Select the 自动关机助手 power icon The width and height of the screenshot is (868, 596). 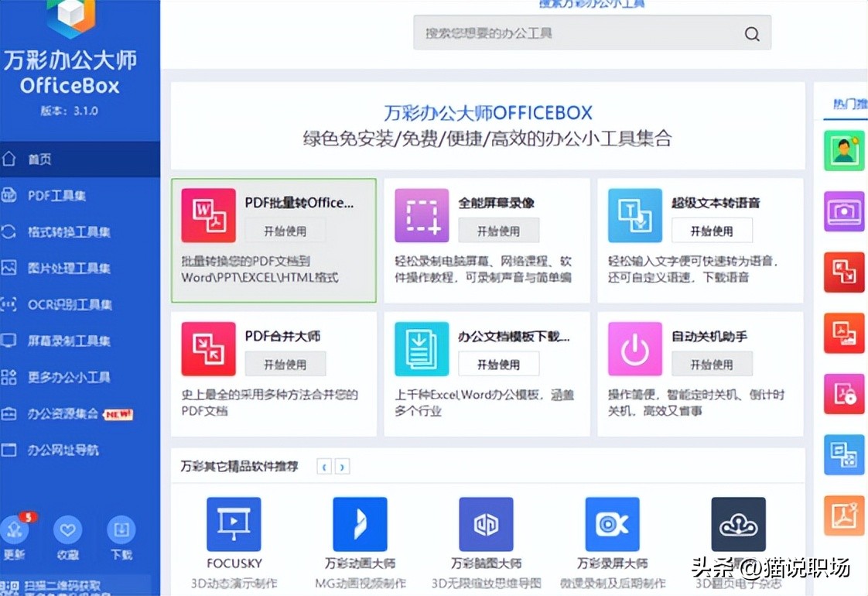(x=634, y=348)
